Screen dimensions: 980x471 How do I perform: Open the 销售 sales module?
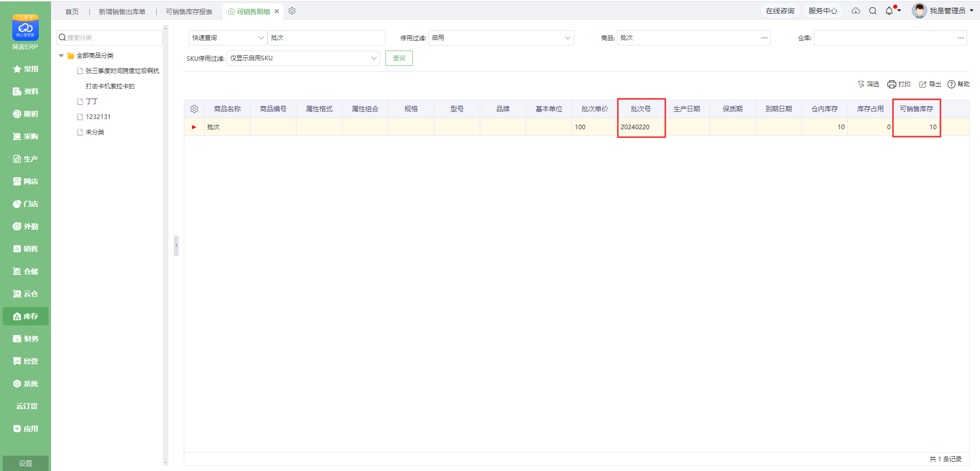pos(26,249)
